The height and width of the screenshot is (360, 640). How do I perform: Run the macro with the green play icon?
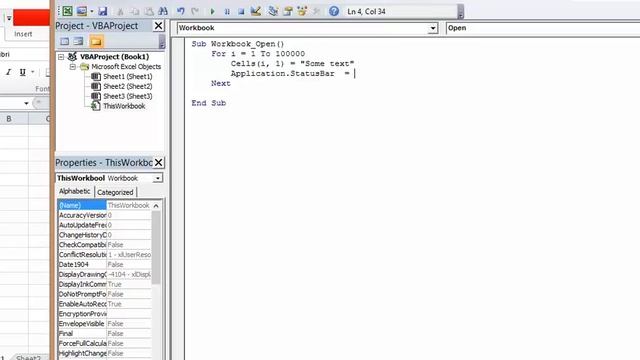[x=212, y=11]
